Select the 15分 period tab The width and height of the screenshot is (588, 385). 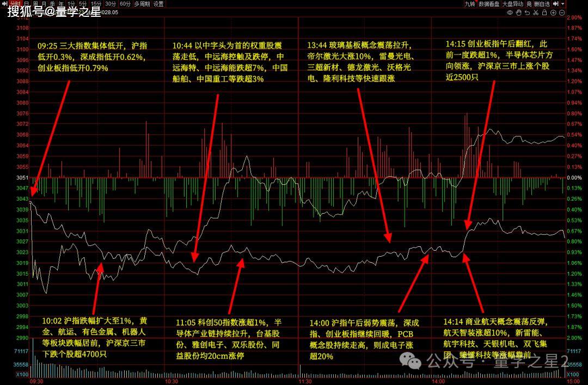[x=96, y=4]
